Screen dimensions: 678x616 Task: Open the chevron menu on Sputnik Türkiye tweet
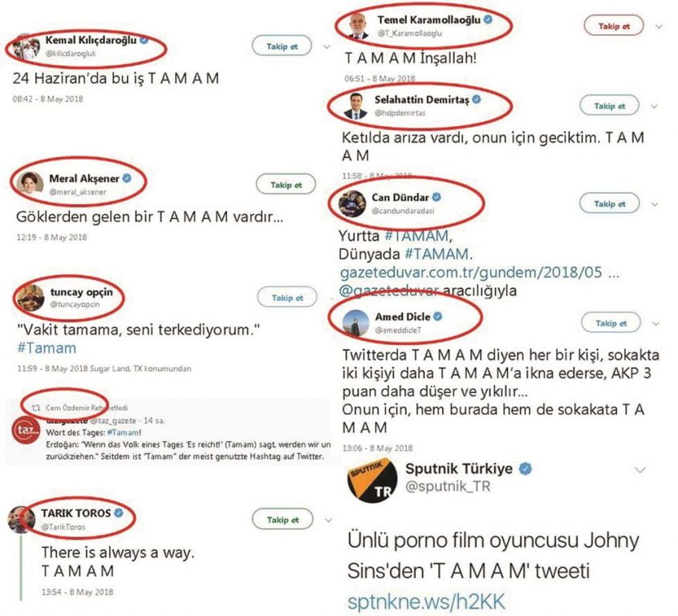(x=641, y=469)
